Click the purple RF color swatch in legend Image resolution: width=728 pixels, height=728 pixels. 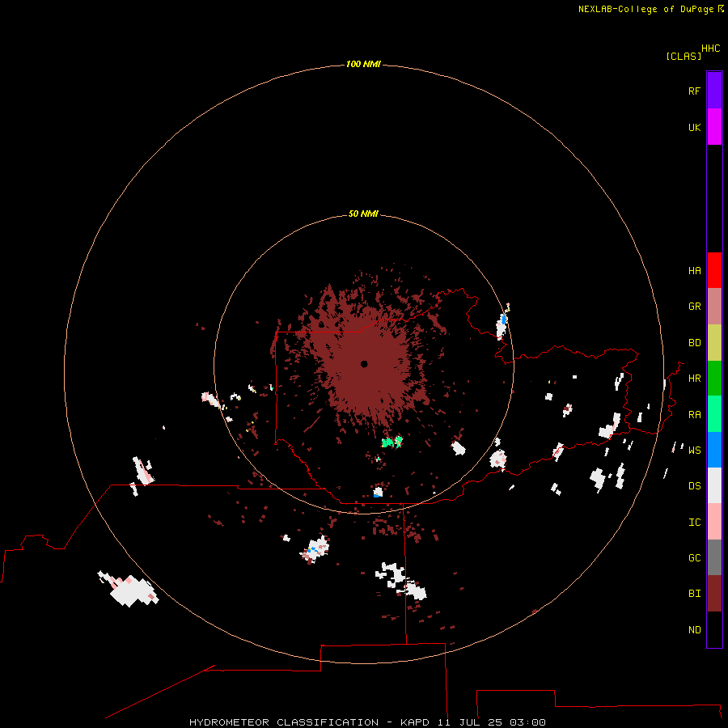tap(714, 91)
